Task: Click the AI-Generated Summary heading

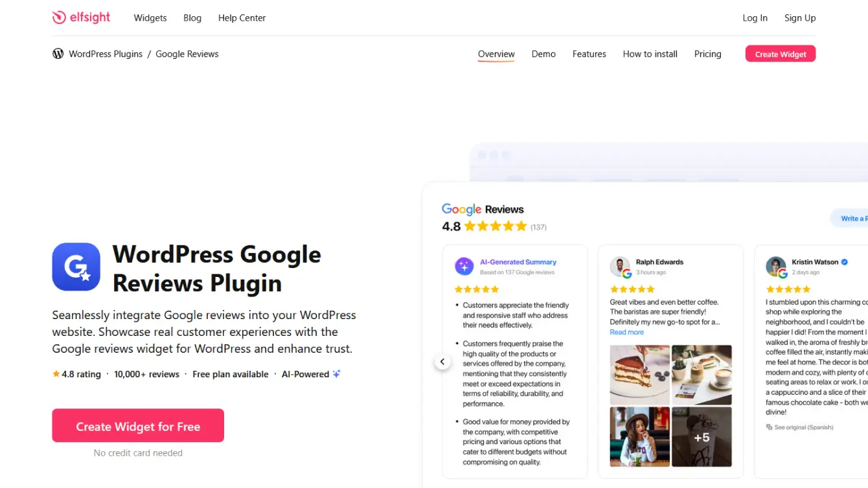Action: pyautogui.click(x=518, y=262)
